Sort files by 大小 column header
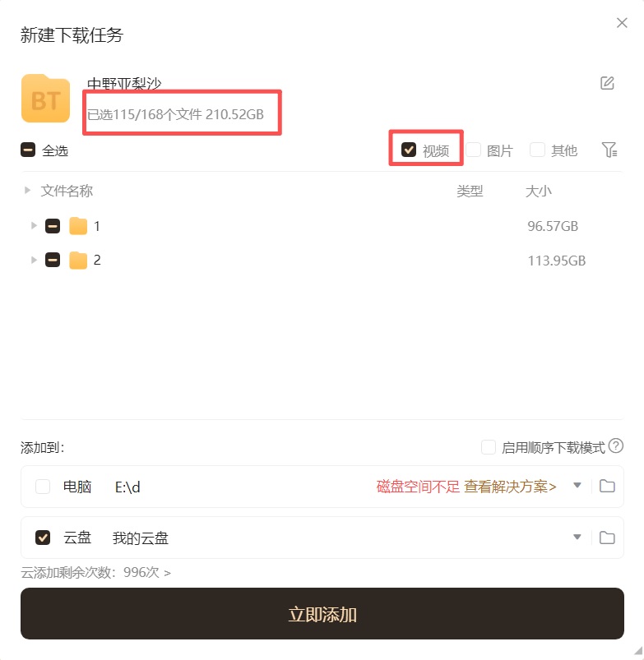The image size is (644, 660). pos(539,192)
